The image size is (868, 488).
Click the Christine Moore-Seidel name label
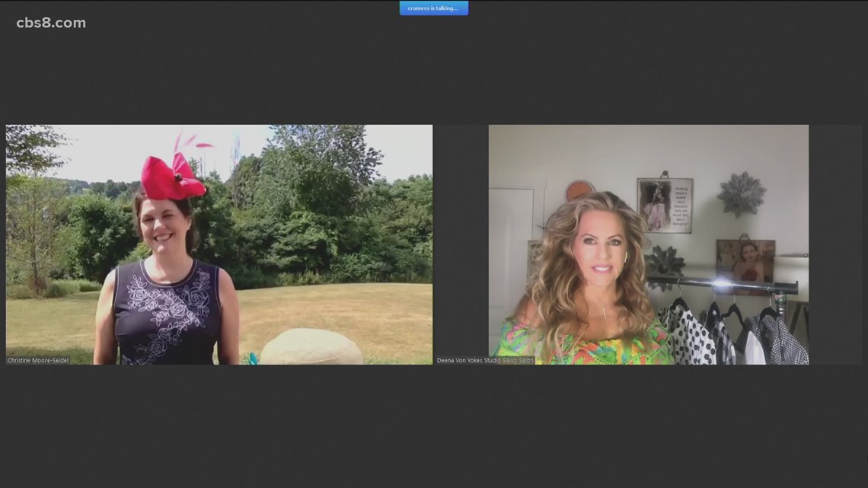[x=38, y=360]
